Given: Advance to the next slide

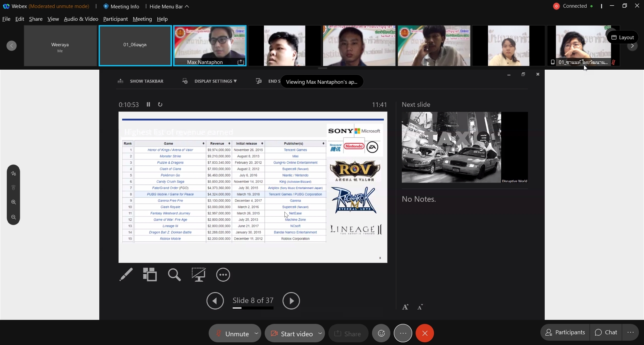Looking at the screenshot, I should 291,301.
